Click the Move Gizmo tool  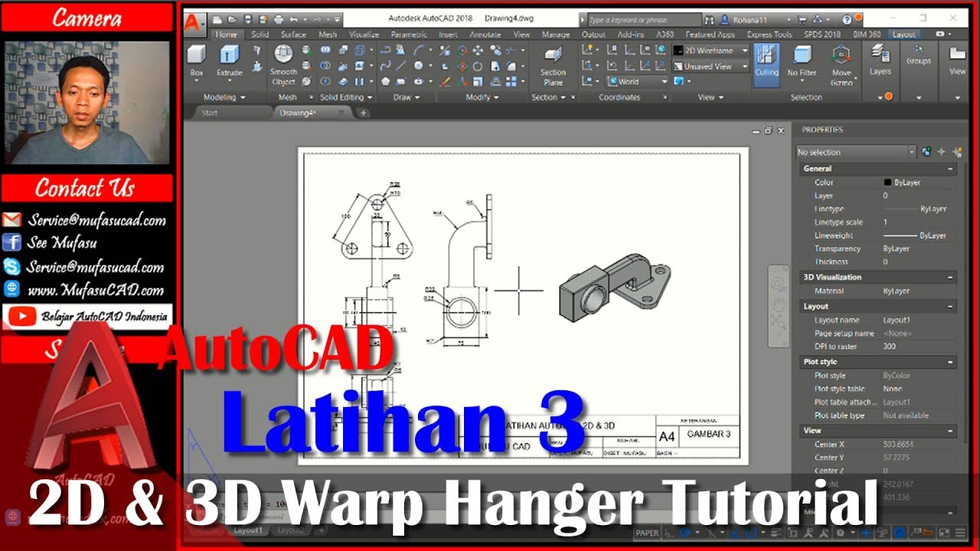coord(841,65)
